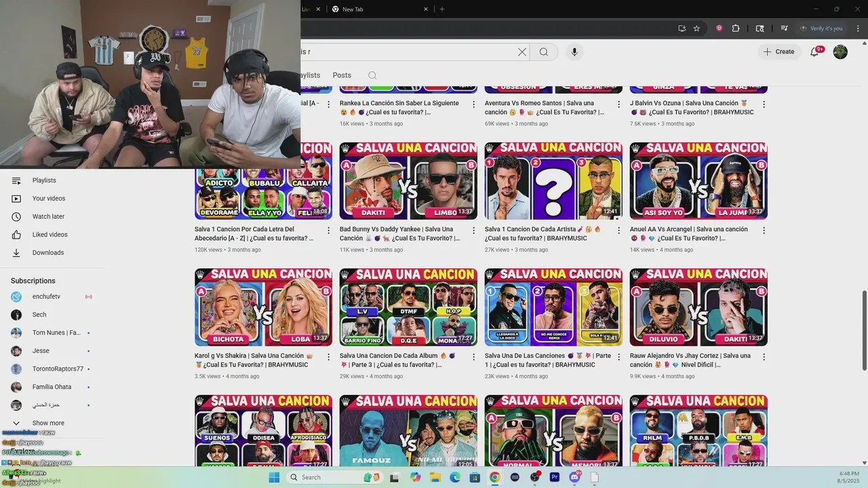The image size is (868, 488).
Task: Click the Verify it's you profile chip
Action: click(821, 28)
